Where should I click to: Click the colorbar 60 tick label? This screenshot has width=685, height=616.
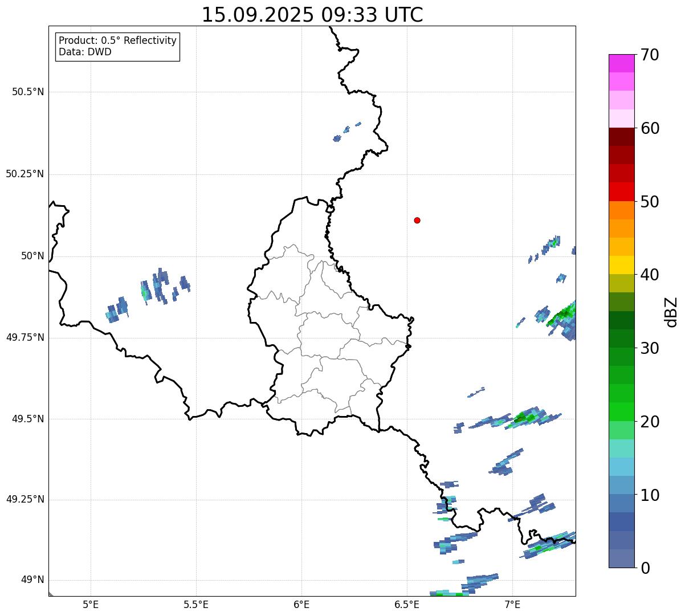click(x=650, y=128)
